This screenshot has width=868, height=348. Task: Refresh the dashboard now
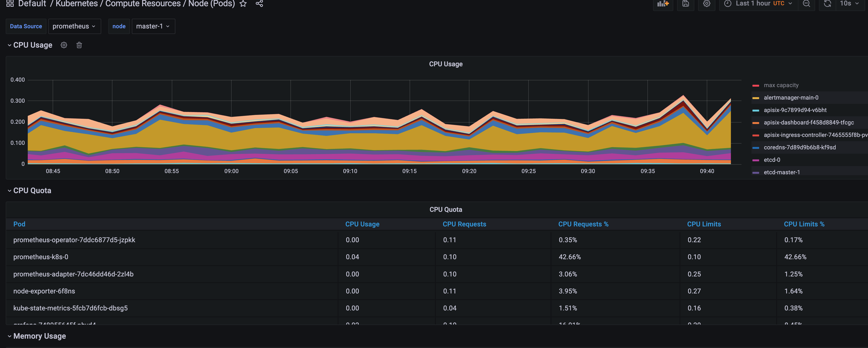827,4
